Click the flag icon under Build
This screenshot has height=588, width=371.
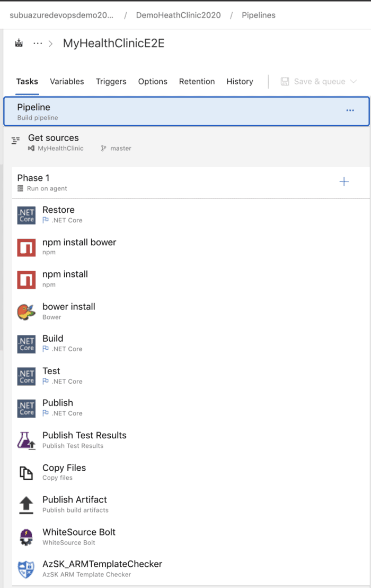[45, 349]
